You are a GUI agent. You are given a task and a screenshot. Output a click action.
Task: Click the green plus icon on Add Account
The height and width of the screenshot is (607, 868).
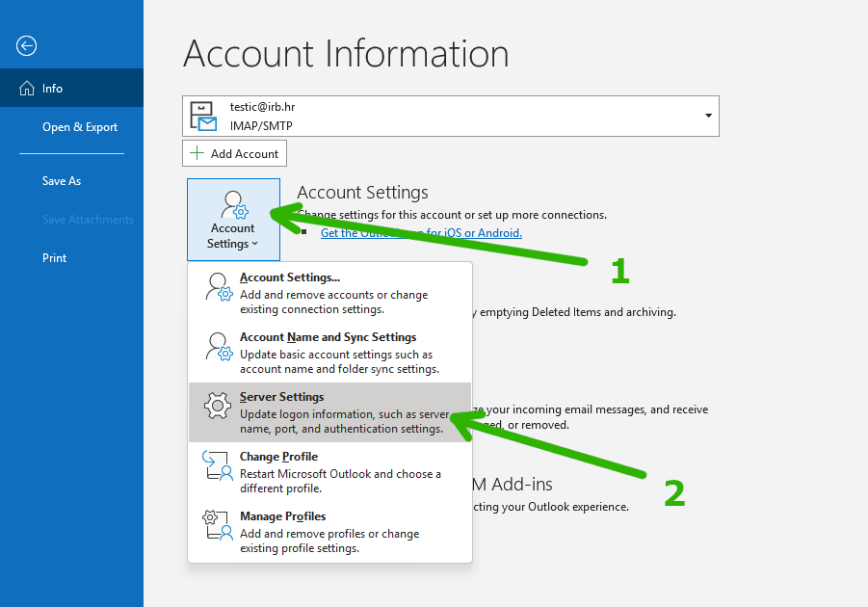click(197, 153)
